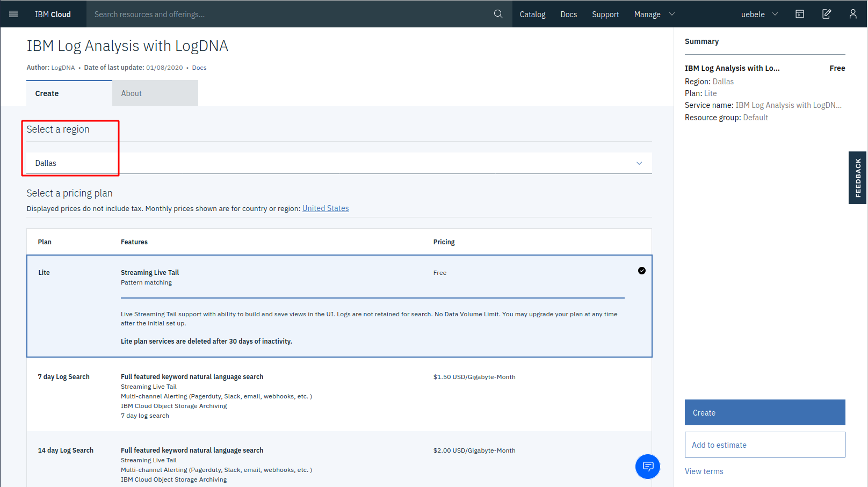Switch to the About tab
This screenshot has height=487, width=868.
tap(155, 93)
